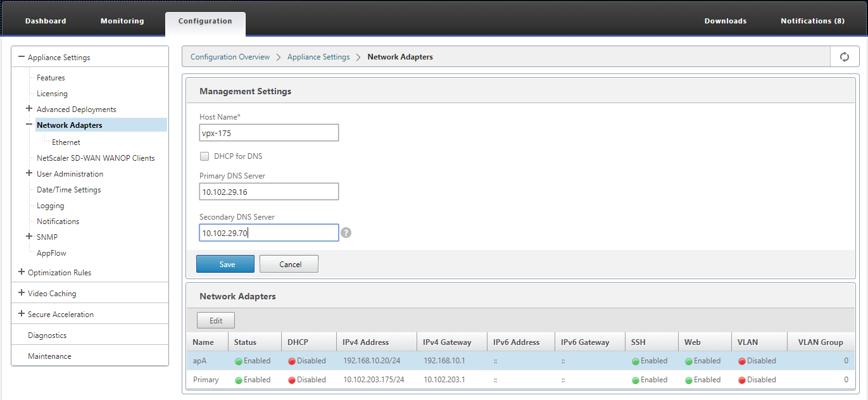Enable the DHCP for DNS checkbox
868x400 pixels.
[204, 156]
